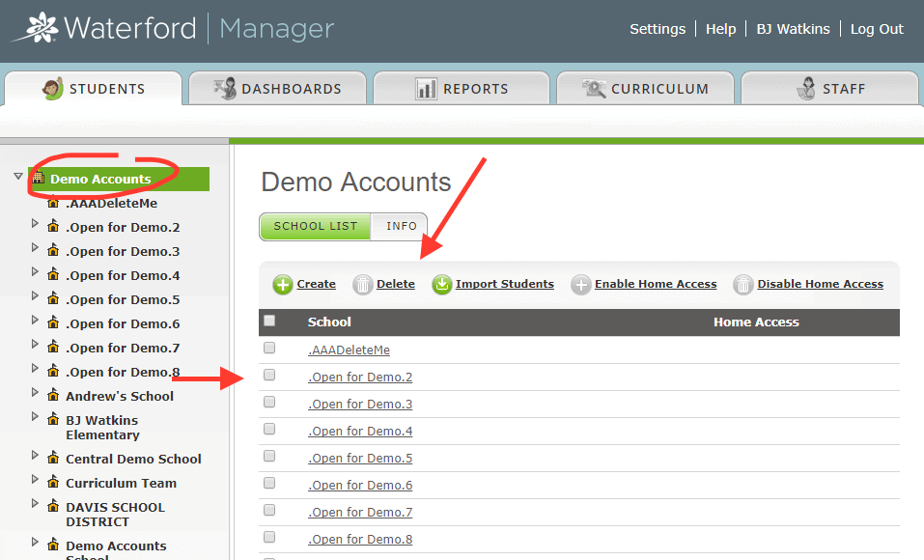Tick the checkbox for .Open for Demo.3 row
Image resolution: width=924 pixels, height=560 pixels.
[269, 402]
